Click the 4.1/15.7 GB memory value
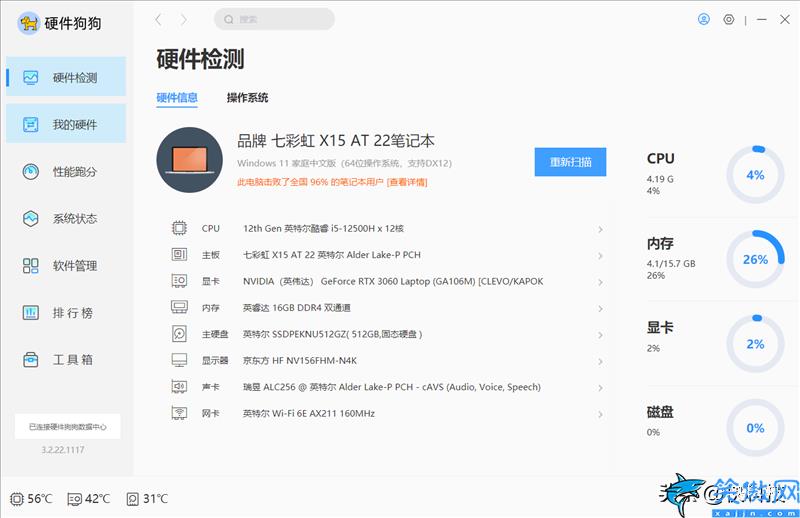Screen dimensions: 800x518 (671, 263)
